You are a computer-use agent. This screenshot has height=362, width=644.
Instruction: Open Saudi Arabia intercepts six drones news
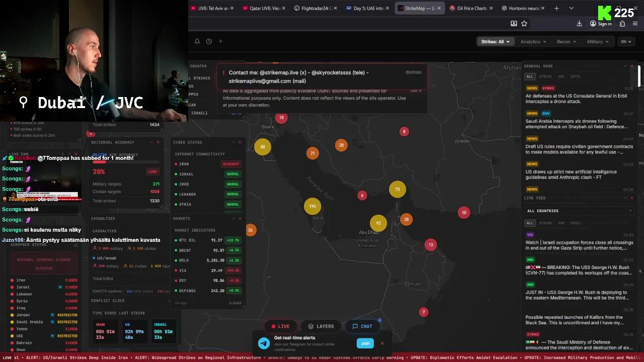coord(576,124)
